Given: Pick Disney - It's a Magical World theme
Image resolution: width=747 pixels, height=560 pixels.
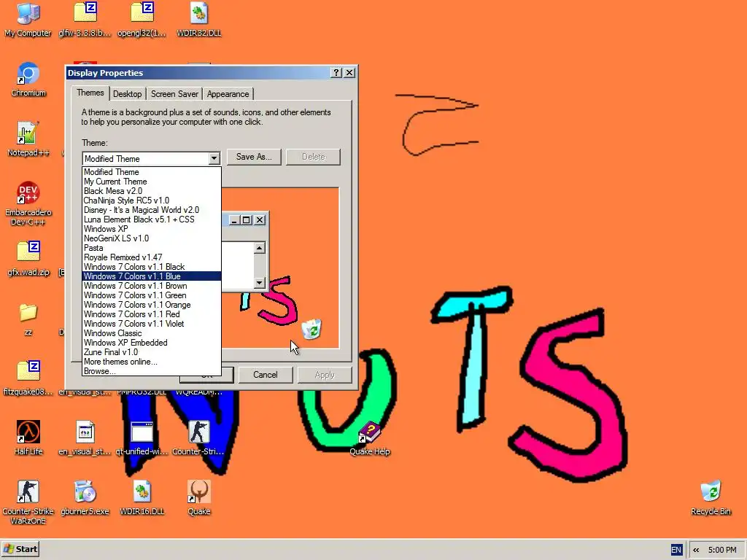Looking at the screenshot, I should (x=152, y=210).
